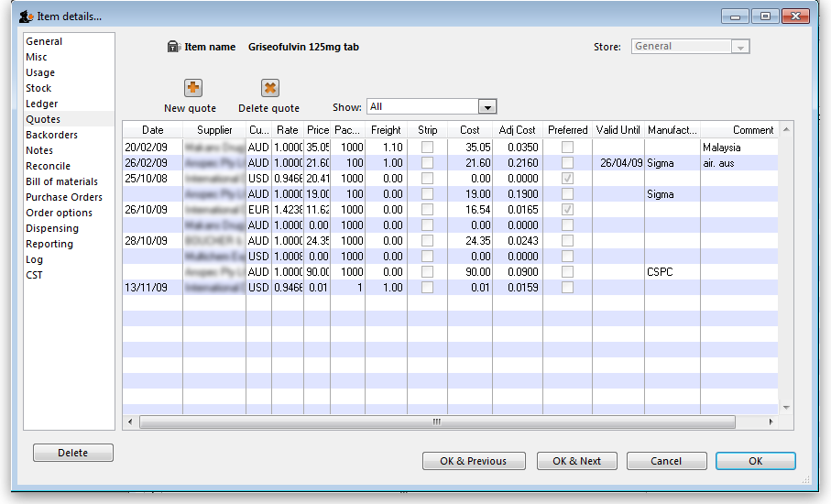Click the lock icon beside Item name
Viewport: 831px width, 504px height.
(x=174, y=47)
